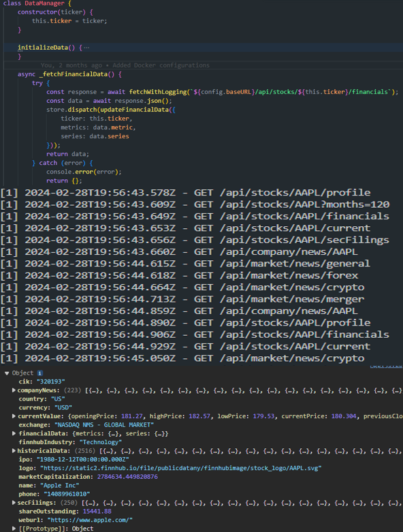Image resolution: width=403 pixels, height=532 pixels.
Task: Click the currentPrice value 180.304
Action: pyautogui.click(x=344, y=416)
